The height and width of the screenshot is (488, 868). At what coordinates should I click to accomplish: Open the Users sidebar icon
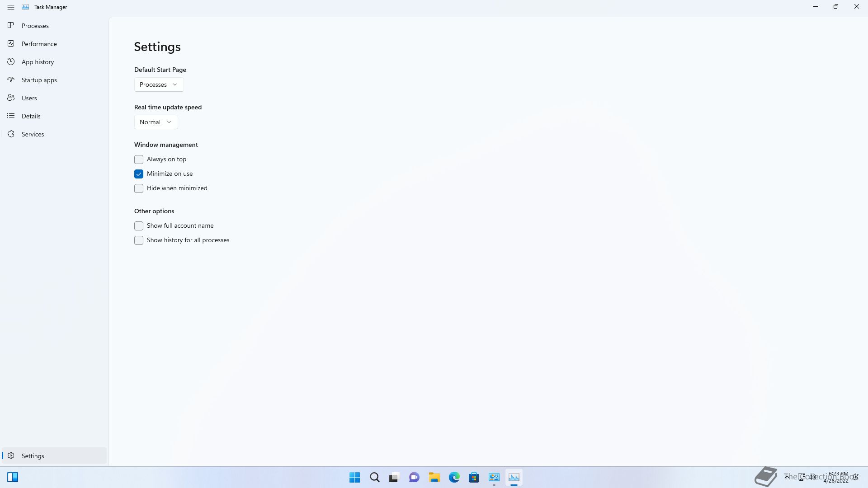[11, 98]
